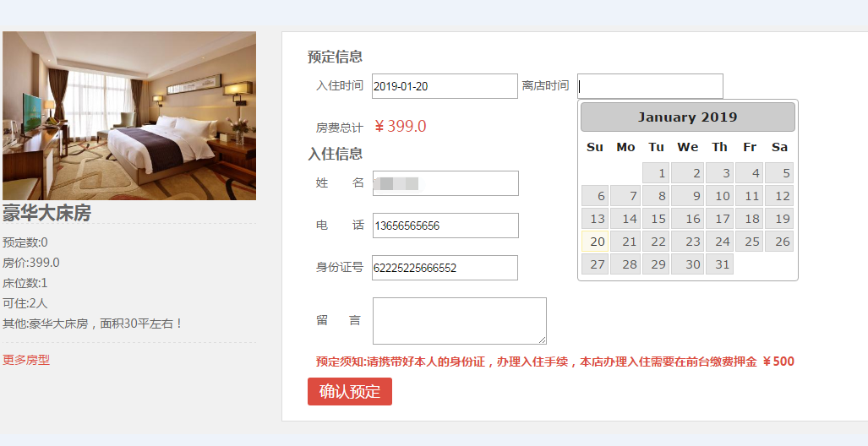Click the hotel room photo thumbnail
Viewport: 868px width, 446px height.
129,116
